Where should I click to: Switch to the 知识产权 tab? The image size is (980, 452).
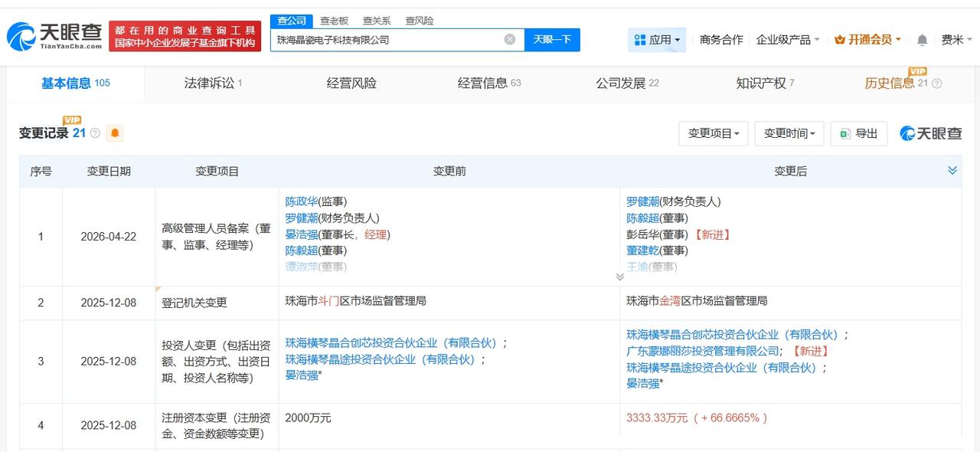click(765, 84)
